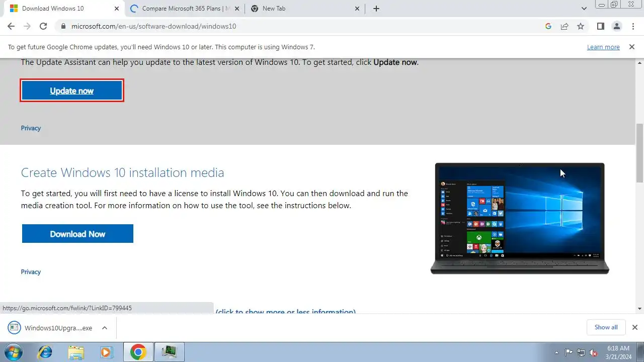Open Windows Explorer folder in taskbar
This screenshot has width=644, height=362.
click(76, 352)
